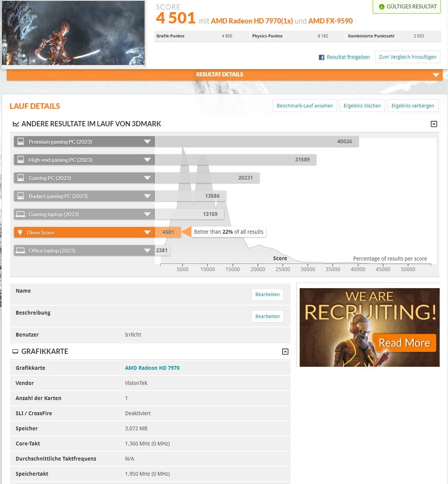Click the Gaming laptop score value 13159
Viewport: 448px width, 484px height.
[x=210, y=214]
